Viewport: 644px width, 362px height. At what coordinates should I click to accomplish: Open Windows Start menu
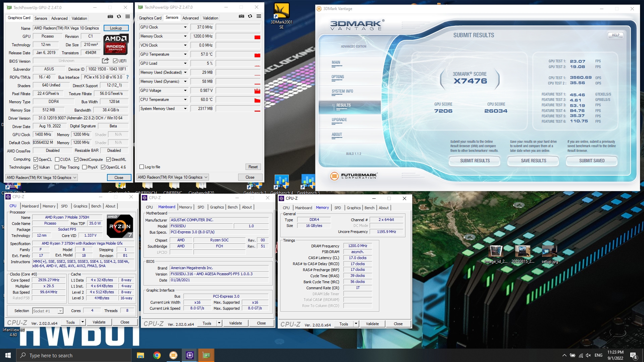click(8, 355)
